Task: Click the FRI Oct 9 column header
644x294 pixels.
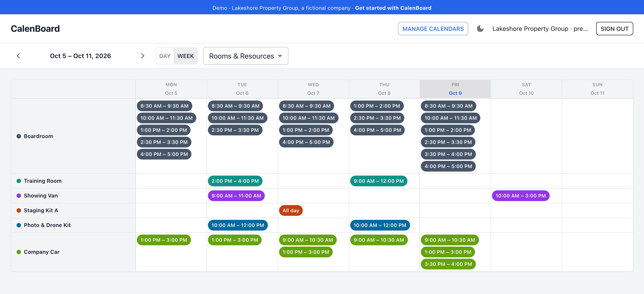Action: [x=455, y=89]
